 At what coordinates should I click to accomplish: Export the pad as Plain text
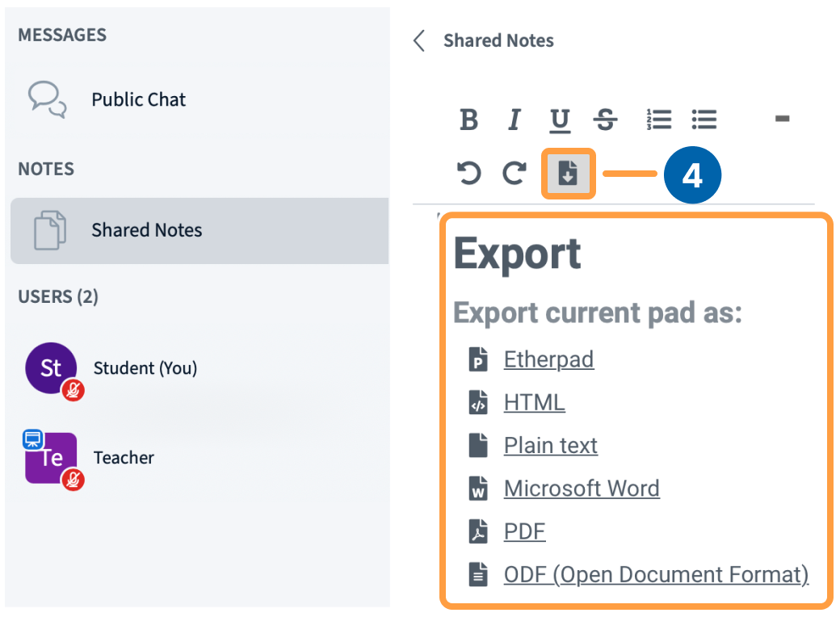pos(551,446)
